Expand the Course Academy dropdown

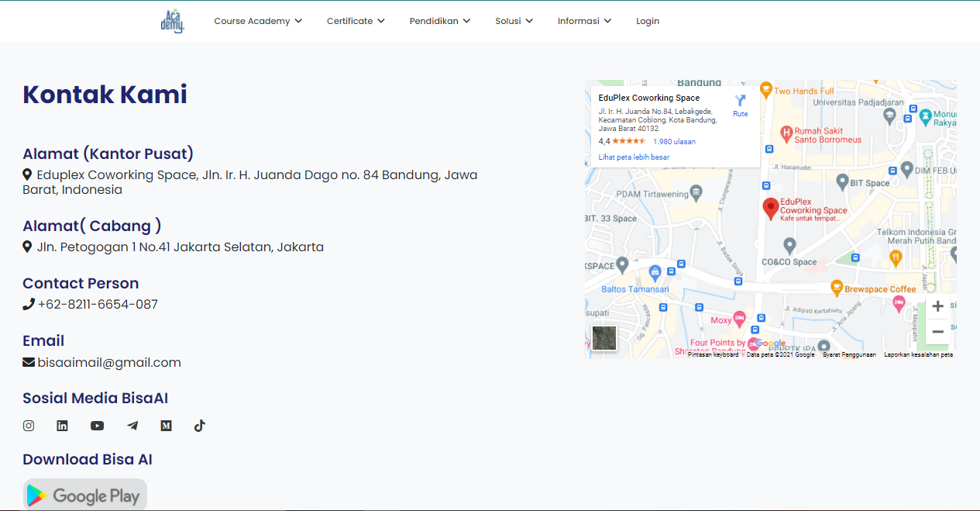point(258,21)
